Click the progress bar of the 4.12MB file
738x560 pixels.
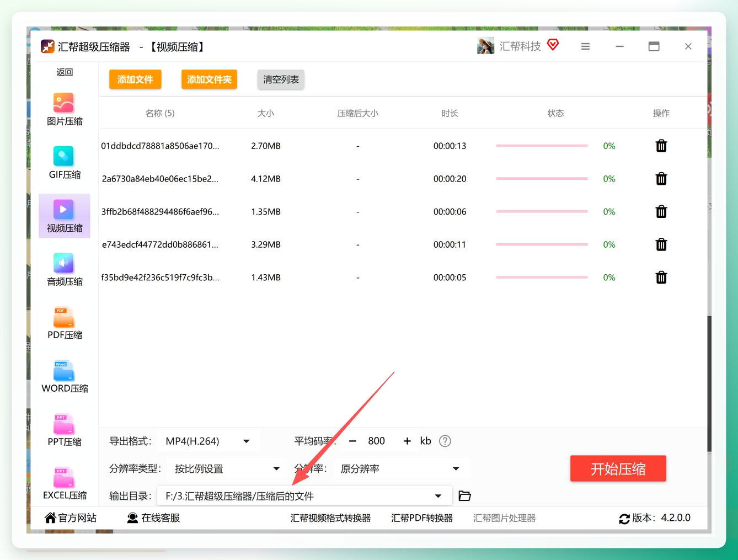click(542, 179)
